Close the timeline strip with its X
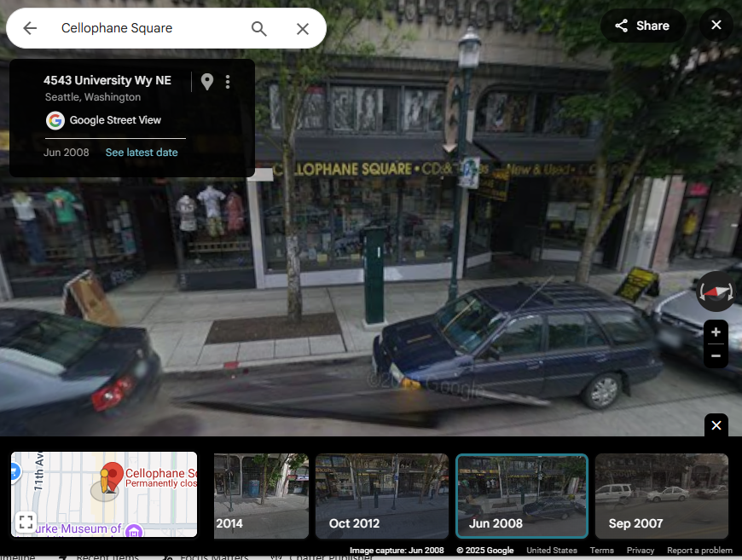This screenshot has height=560, width=742. click(716, 425)
